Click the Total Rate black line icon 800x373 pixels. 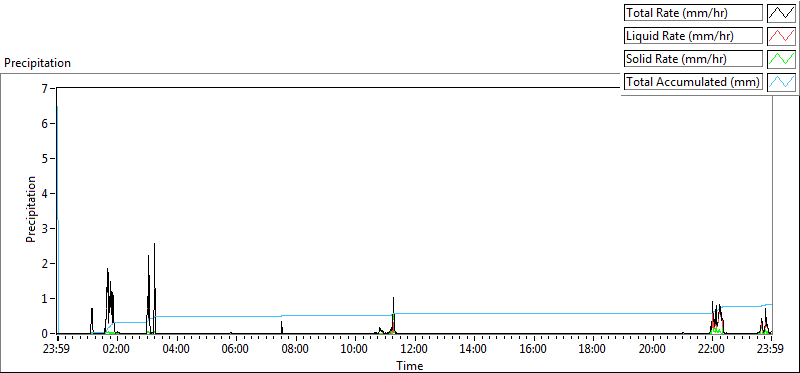pyautogui.click(x=782, y=13)
